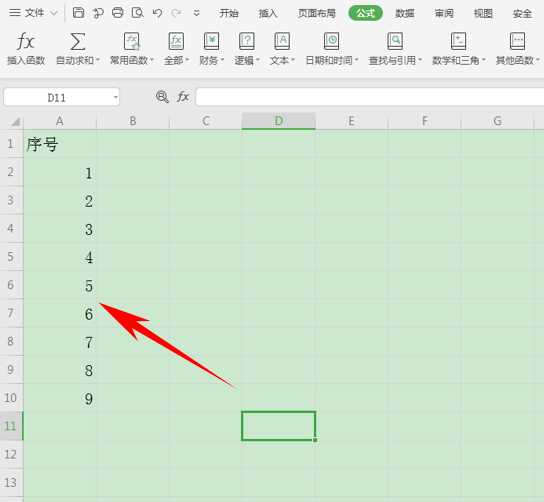Click the 文本 functions icon

point(282,42)
